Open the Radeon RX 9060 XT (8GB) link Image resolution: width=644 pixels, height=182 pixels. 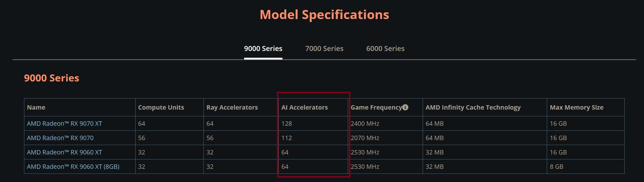coord(73,167)
